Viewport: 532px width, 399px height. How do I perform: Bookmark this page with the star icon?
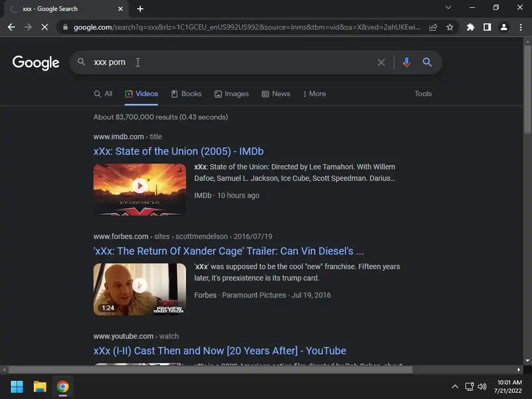[x=450, y=27]
